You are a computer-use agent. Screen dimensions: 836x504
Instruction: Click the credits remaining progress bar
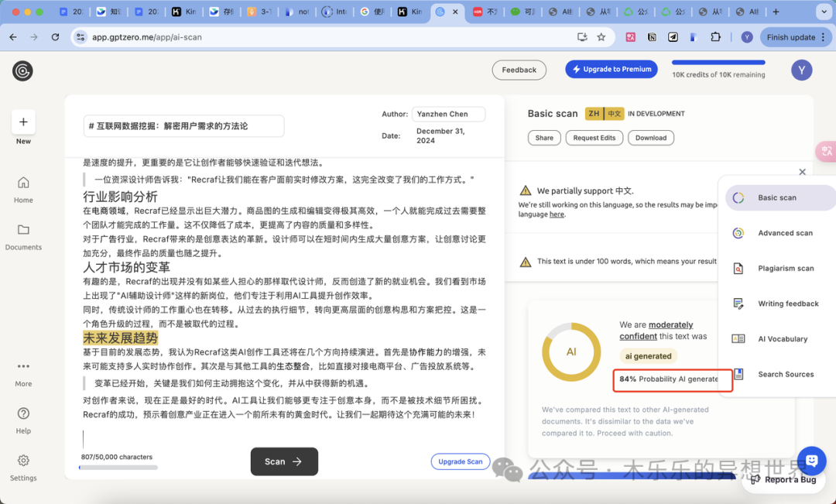tap(718, 63)
